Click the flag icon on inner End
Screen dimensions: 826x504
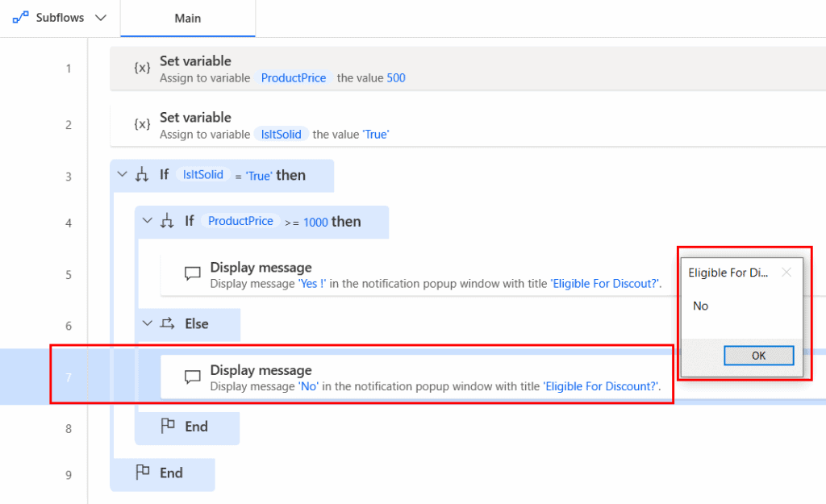(168, 426)
